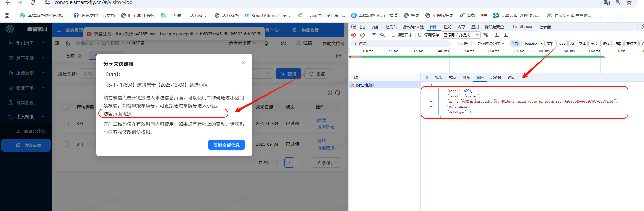Click the import HAR upload icon

click(497, 35)
